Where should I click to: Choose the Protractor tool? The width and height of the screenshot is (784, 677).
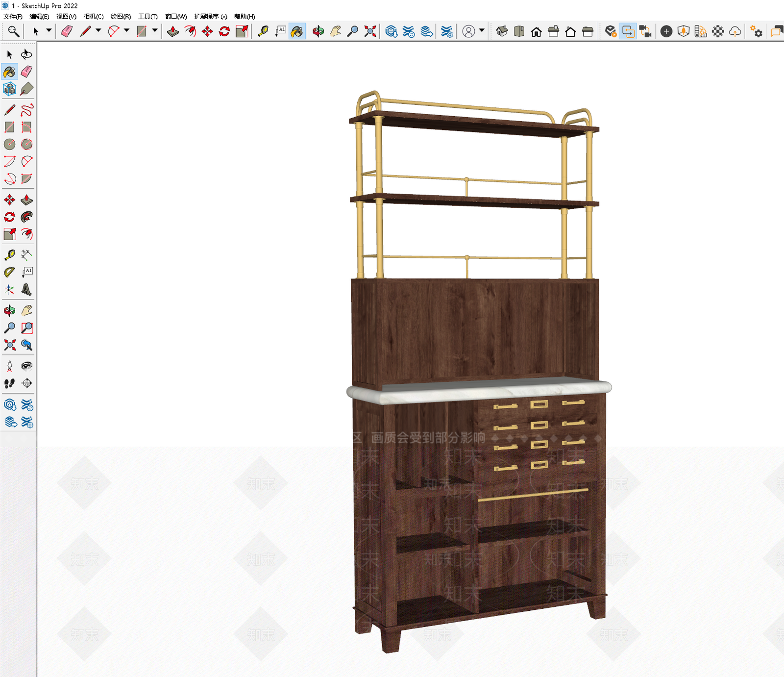tap(9, 272)
